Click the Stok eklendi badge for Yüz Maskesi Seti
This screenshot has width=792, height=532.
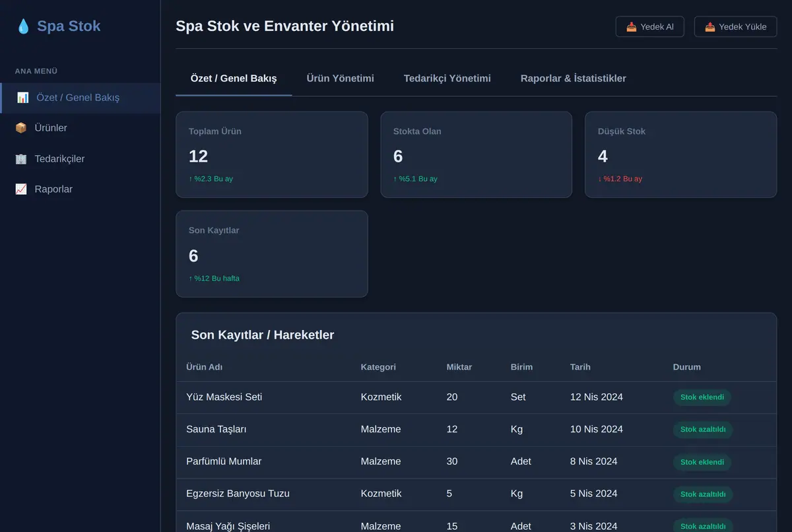tap(702, 397)
